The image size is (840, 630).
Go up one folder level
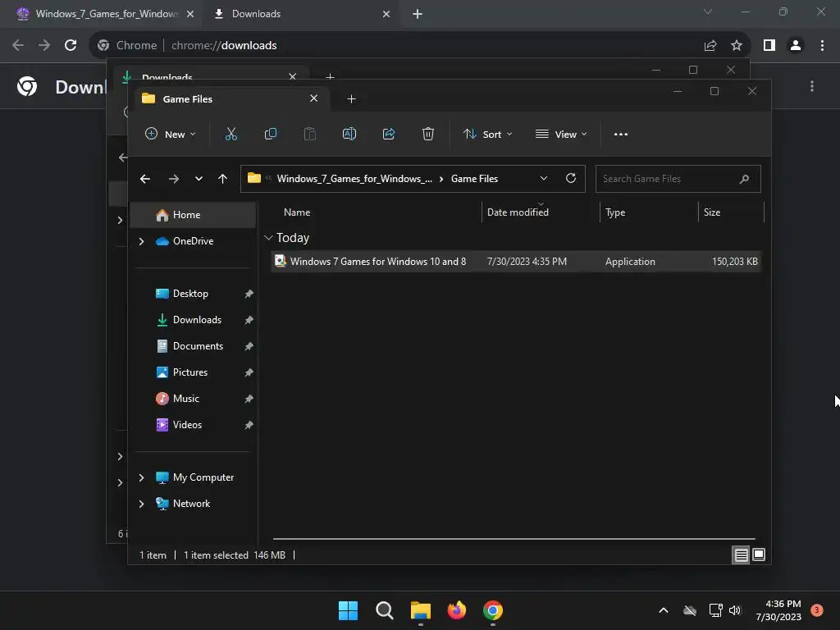point(223,179)
